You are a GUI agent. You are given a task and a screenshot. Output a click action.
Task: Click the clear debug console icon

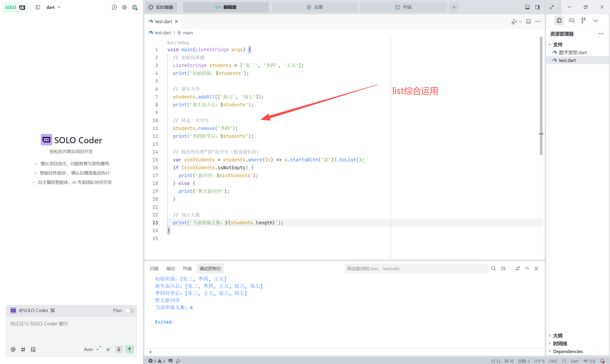click(x=503, y=269)
